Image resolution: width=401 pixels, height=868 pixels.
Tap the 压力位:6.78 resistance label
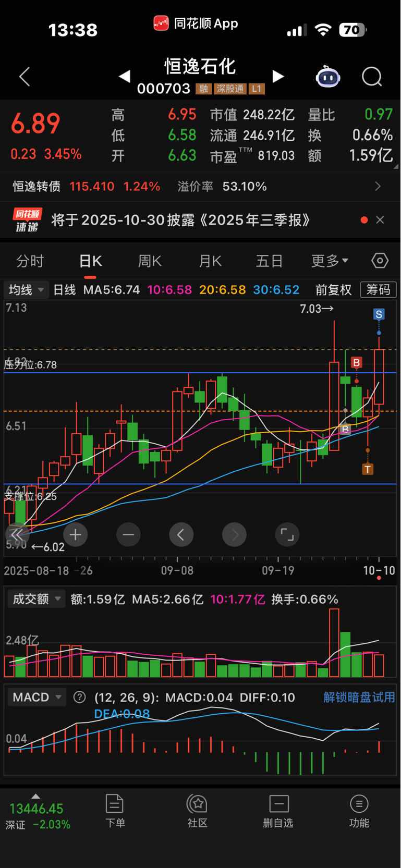30,364
